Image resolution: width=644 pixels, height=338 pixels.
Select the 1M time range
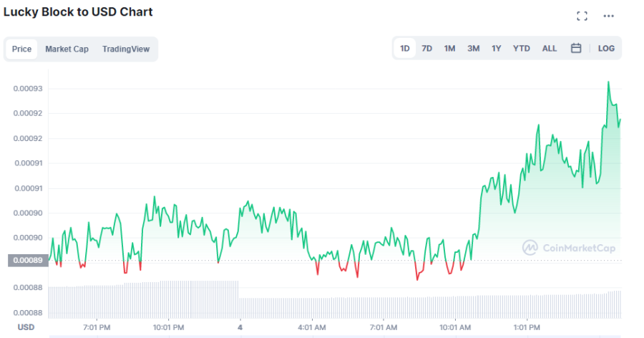click(449, 49)
